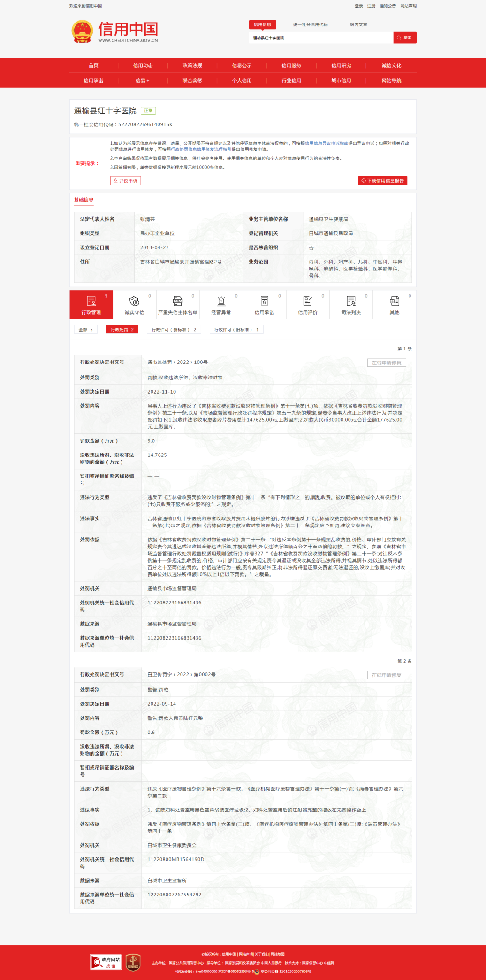Viewport: 486px width, 980px height.
Task: Click the 登录 link at top
Action: (359, 6)
